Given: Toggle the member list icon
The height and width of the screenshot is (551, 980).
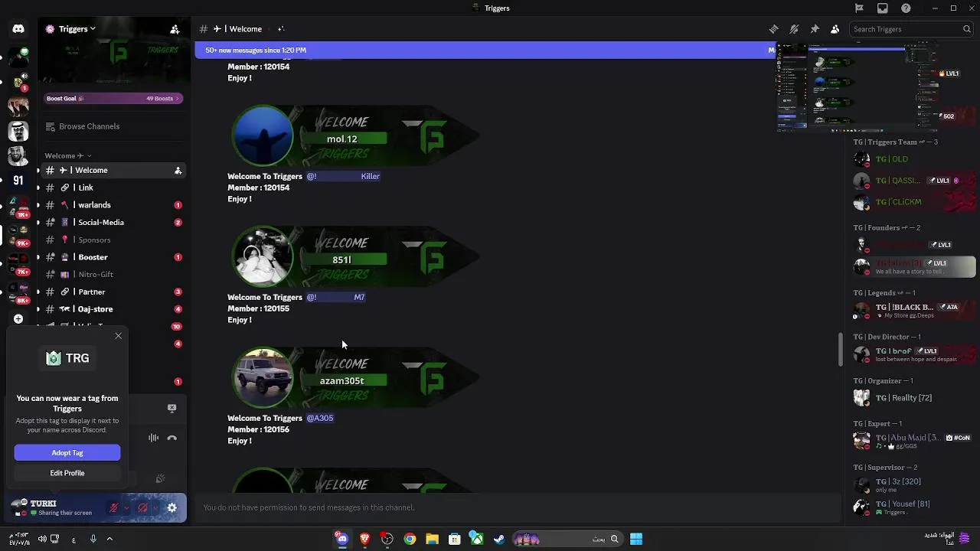Looking at the screenshot, I should pyautogui.click(x=835, y=29).
